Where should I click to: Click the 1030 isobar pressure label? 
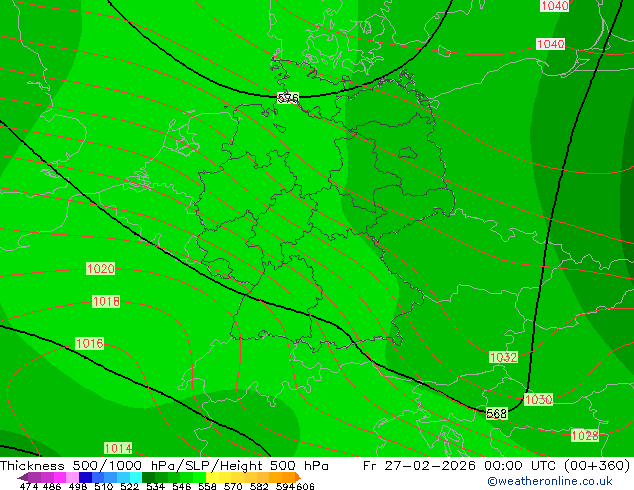click(x=538, y=399)
